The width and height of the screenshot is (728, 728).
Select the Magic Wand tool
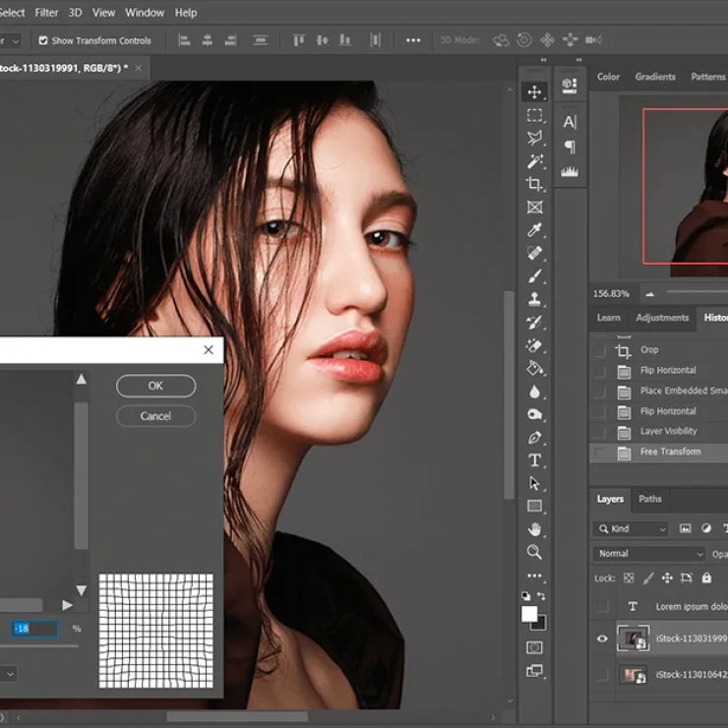(534, 161)
